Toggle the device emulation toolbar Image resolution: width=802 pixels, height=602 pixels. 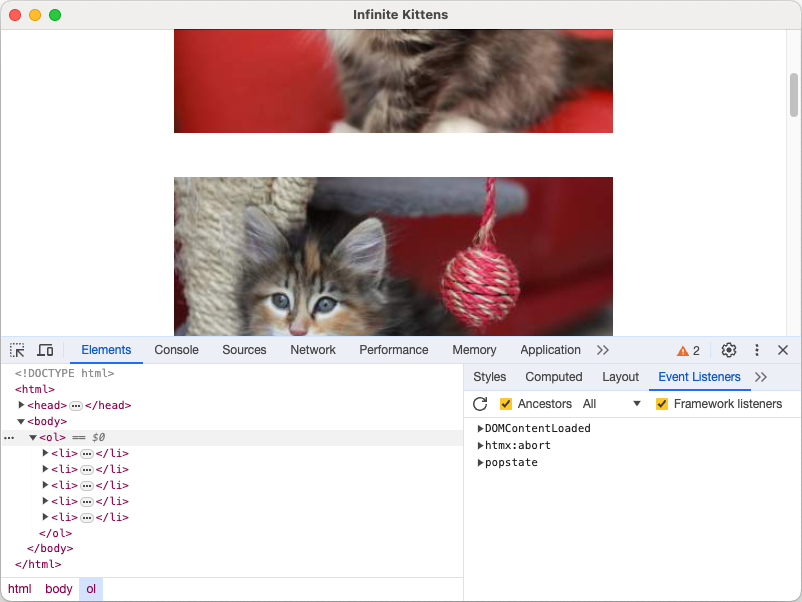[x=45, y=350]
